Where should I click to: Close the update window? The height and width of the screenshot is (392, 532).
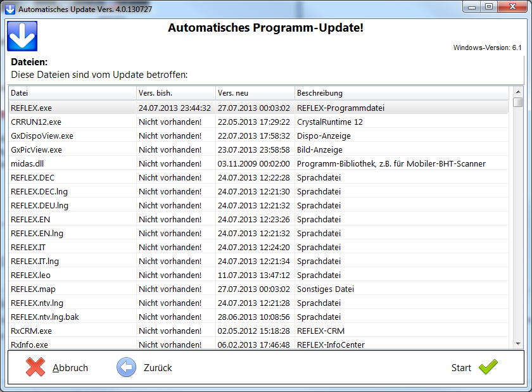(512, 7)
